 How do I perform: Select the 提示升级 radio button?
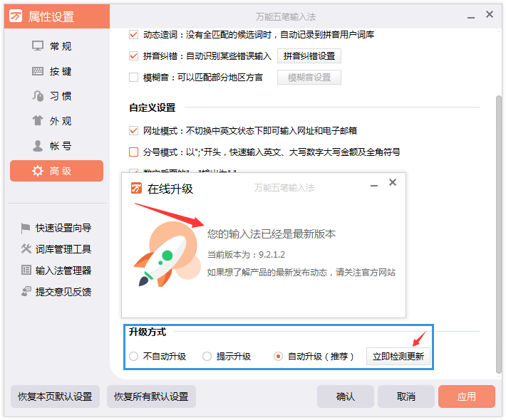(207, 357)
